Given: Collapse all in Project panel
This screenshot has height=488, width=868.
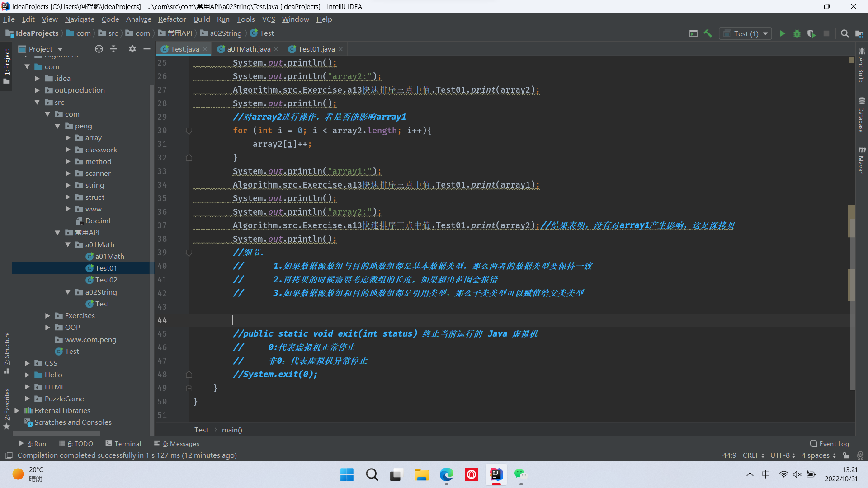Looking at the screenshot, I should (113, 49).
